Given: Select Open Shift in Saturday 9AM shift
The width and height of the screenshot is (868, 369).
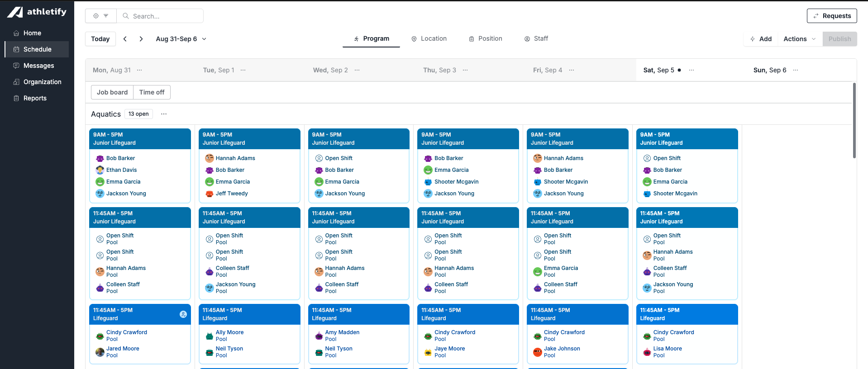Looking at the screenshot, I should click(667, 158).
